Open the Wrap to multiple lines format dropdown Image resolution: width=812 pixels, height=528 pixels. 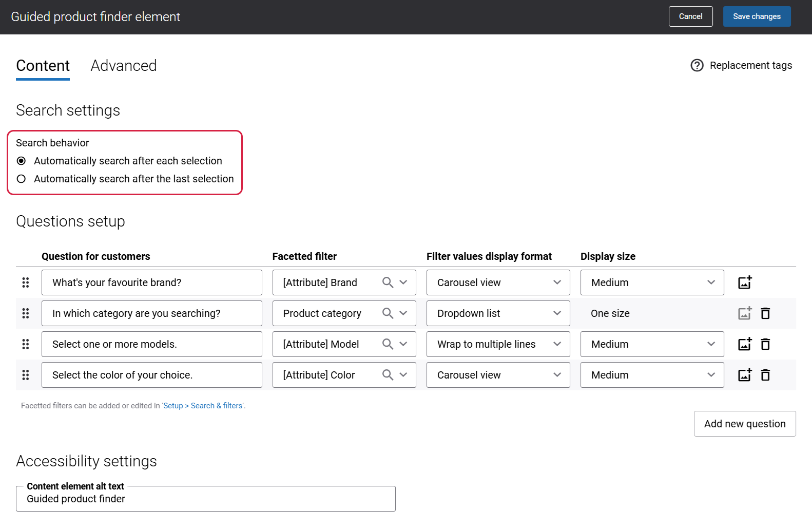498,344
